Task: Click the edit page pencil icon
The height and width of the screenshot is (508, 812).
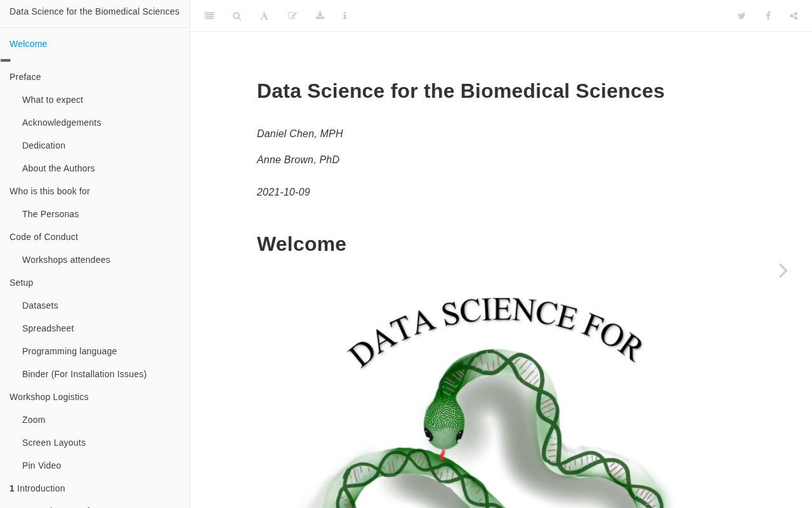Action: (292, 16)
